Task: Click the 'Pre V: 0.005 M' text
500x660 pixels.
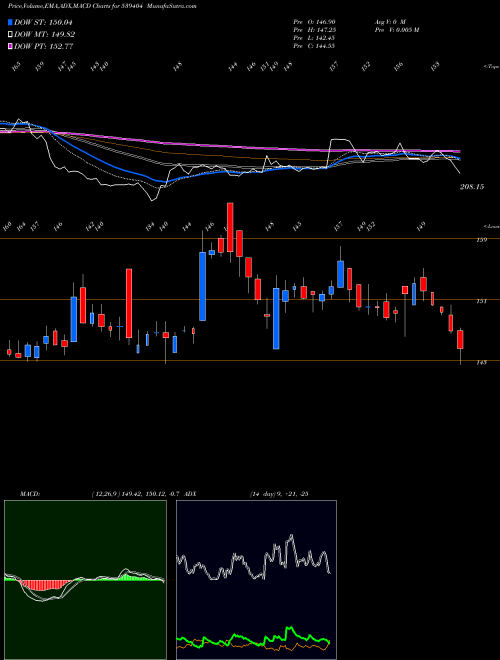Action: [396, 30]
